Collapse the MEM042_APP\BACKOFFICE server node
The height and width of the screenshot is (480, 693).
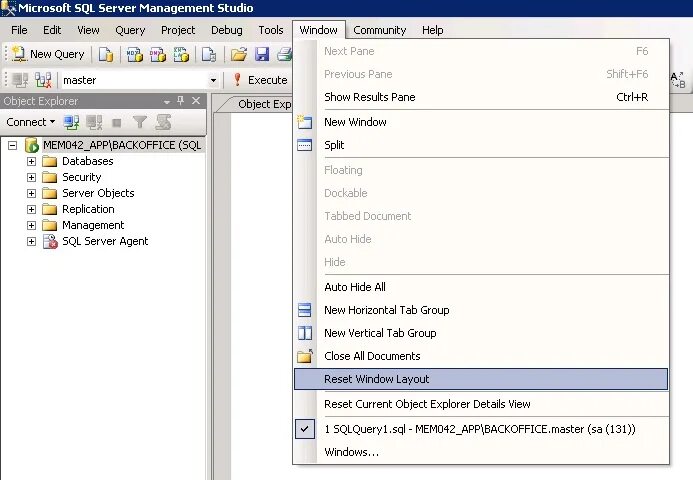pyautogui.click(x=12, y=145)
